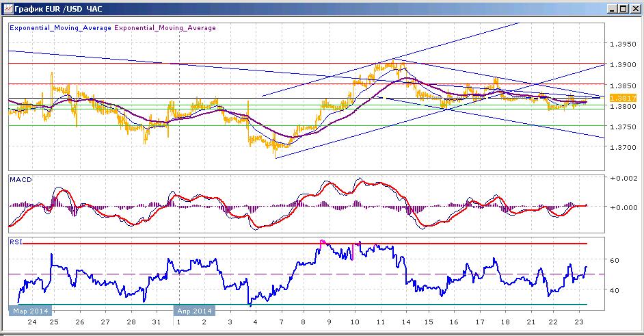Maximize the EUR/USD chart window
Image resolution: width=644 pixels, height=336 pixels.
coord(623,9)
